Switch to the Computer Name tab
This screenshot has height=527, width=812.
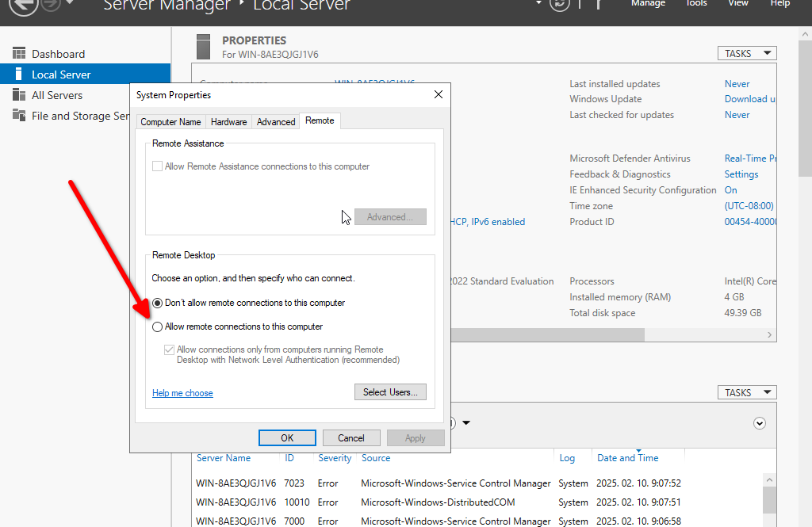coord(170,122)
